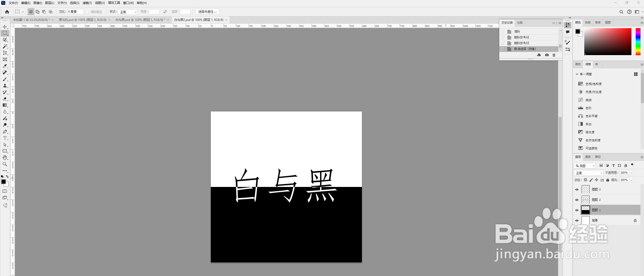
Task: Enable 消除锯齿 checkbox in options bar
Action: (x=87, y=12)
